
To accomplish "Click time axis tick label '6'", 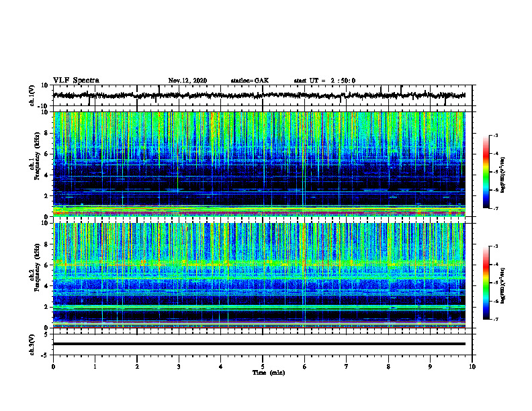I will [x=305, y=367].
